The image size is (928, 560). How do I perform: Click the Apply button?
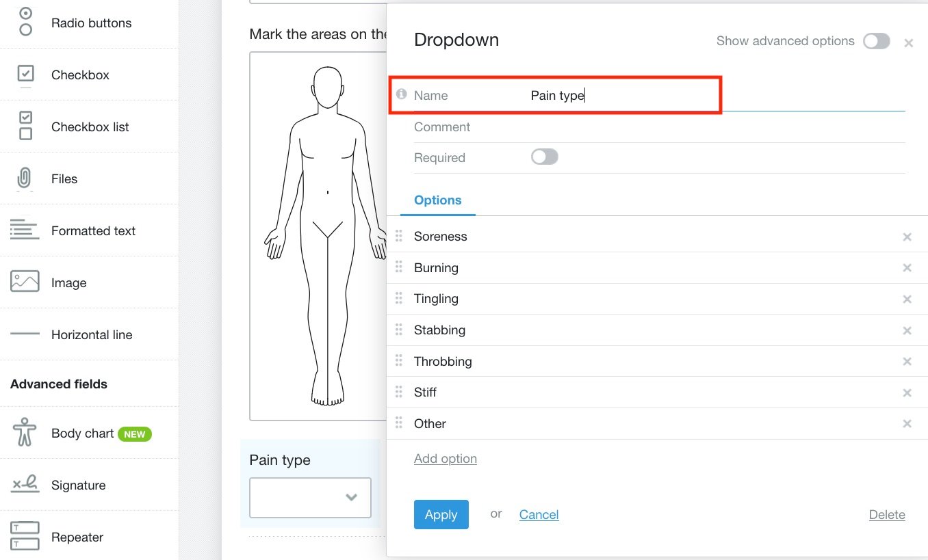coord(441,514)
